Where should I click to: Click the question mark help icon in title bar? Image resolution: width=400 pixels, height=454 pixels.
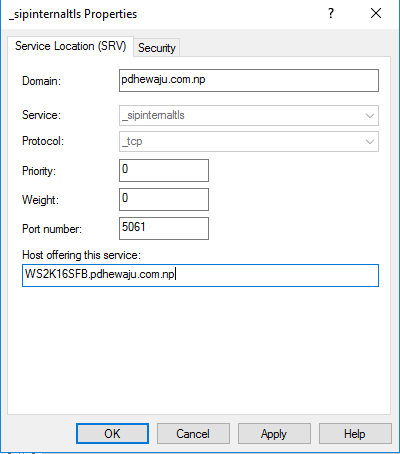click(x=331, y=13)
